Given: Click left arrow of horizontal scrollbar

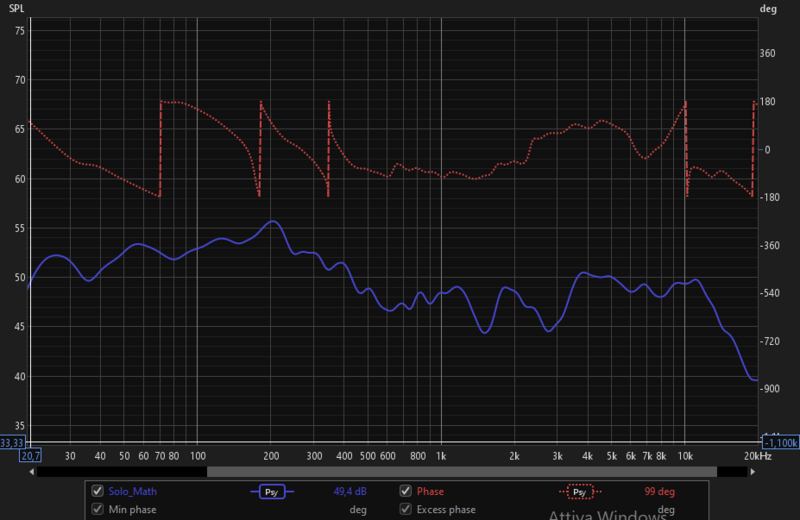Looking at the screenshot, I should tap(32, 472).
